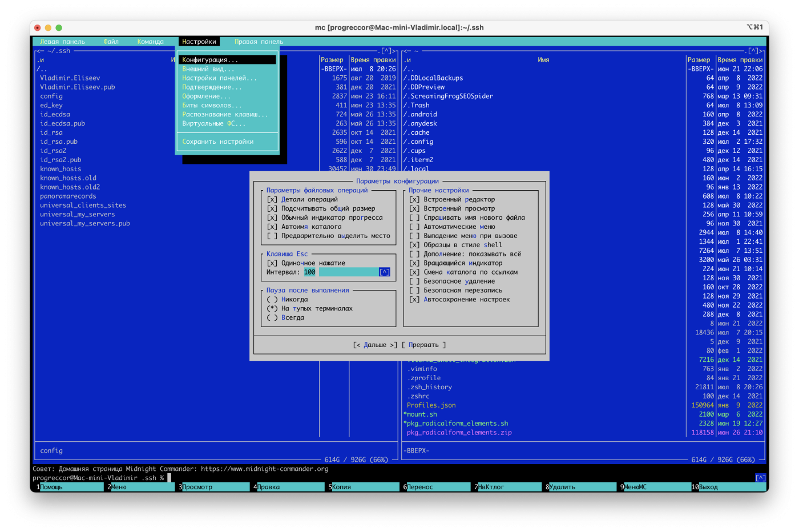Click the 'Интервал' input field

coord(341,272)
